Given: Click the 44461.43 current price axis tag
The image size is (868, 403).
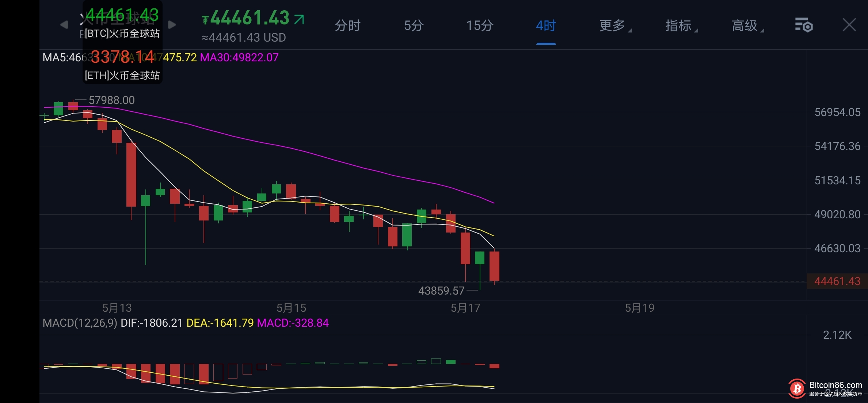Looking at the screenshot, I should (837, 281).
